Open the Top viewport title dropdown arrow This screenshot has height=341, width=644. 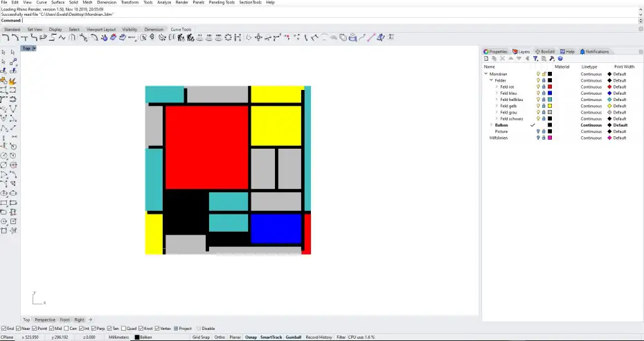click(x=34, y=48)
